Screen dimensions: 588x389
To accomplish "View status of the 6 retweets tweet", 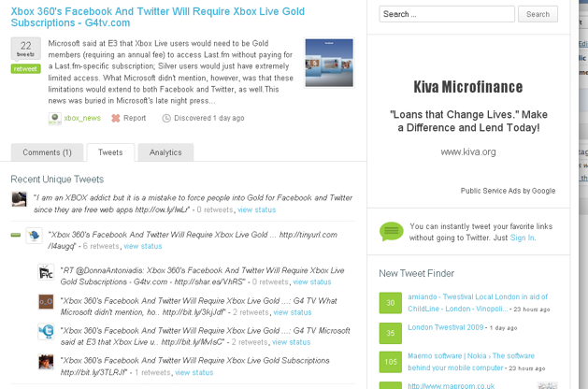I will tap(143, 246).
